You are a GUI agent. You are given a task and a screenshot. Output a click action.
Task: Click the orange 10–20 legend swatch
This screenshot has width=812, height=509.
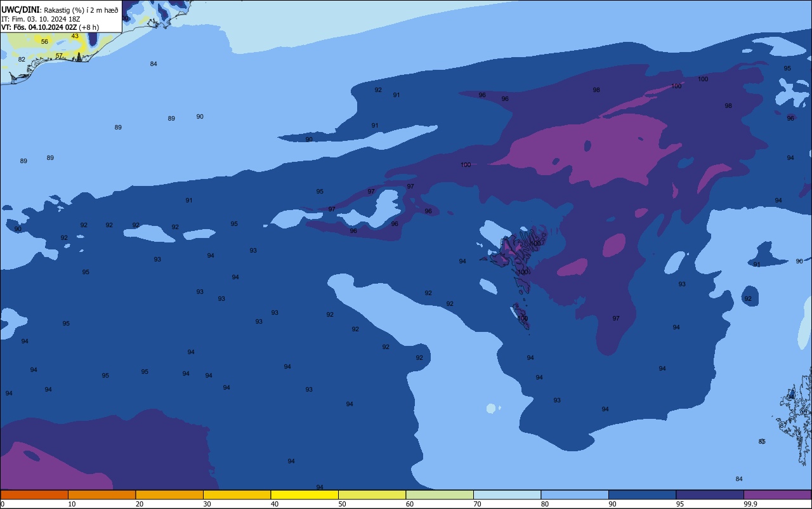[x=101, y=494]
